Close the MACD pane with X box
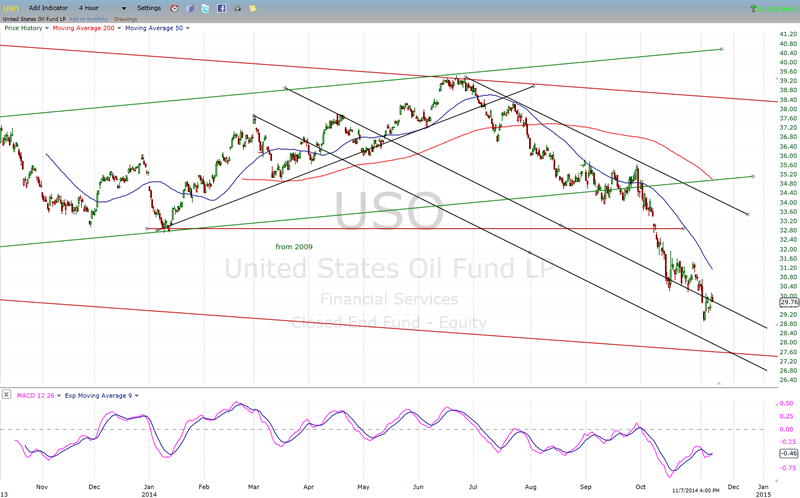This screenshot has width=800, height=498. pyautogui.click(x=6, y=394)
